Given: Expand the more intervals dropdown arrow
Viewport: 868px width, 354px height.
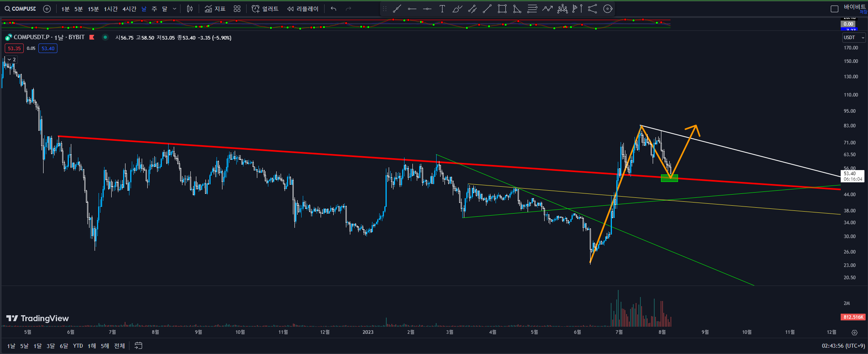Looking at the screenshot, I should [175, 9].
